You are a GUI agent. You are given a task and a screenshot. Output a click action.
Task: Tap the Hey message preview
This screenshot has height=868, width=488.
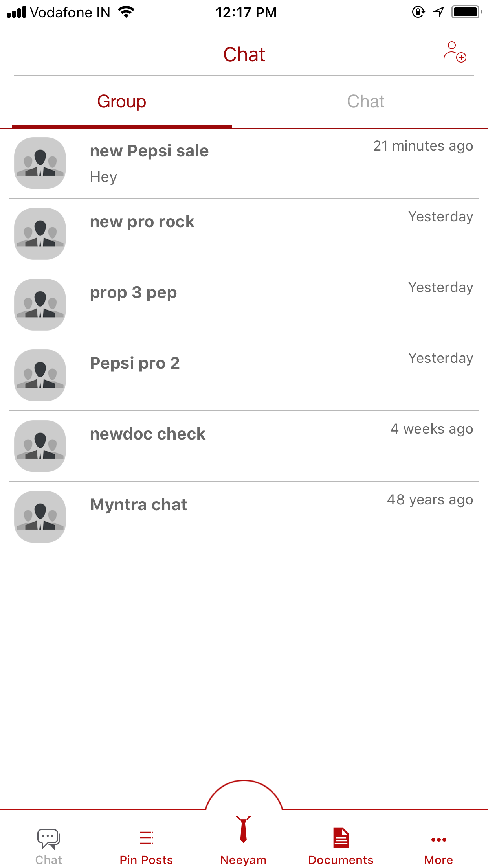(x=103, y=177)
